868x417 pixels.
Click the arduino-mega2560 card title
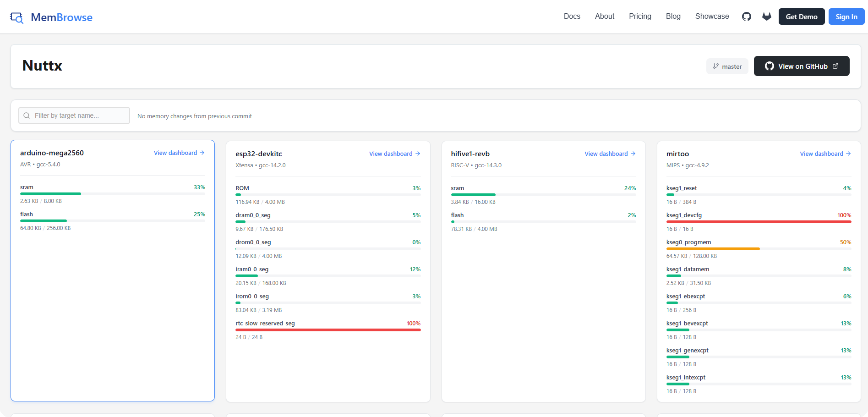tap(52, 153)
